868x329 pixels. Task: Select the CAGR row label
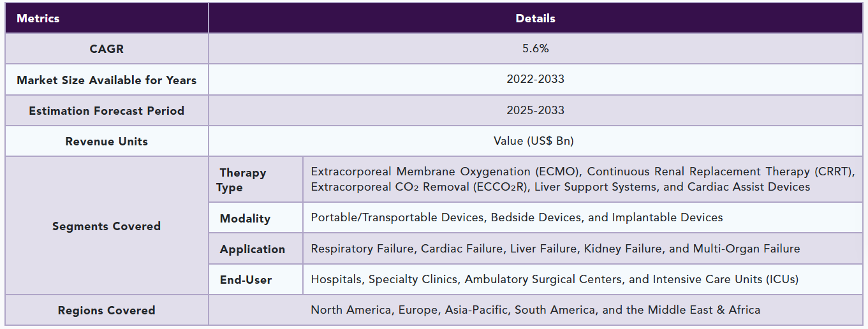[107, 48]
